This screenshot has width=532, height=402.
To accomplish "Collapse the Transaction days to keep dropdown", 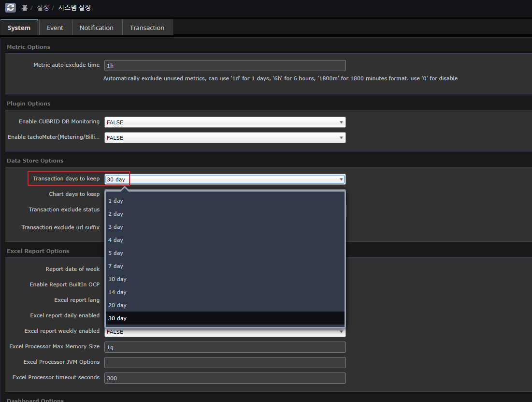I will pyautogui.click(x=225, y=179).
